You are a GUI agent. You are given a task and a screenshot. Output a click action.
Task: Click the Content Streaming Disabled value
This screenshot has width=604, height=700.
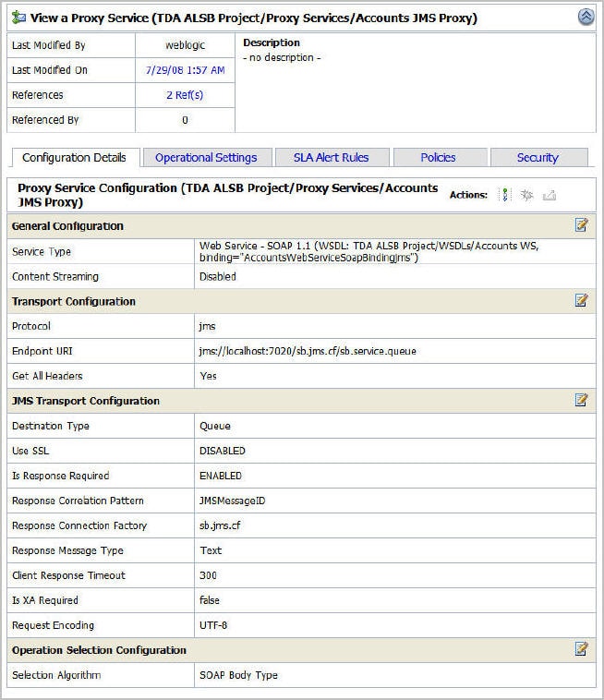(217, 277)
